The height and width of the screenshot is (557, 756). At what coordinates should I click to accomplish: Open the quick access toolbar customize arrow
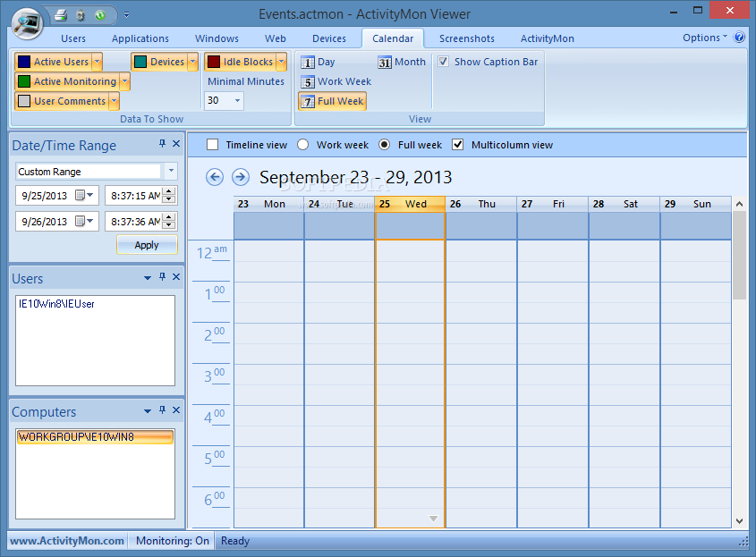tap(126, 15)
